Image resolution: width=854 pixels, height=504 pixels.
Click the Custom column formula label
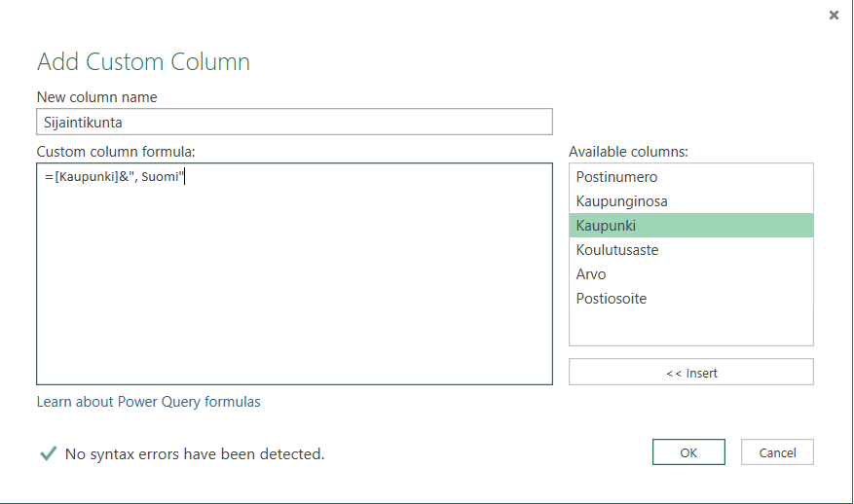point(116,152)
